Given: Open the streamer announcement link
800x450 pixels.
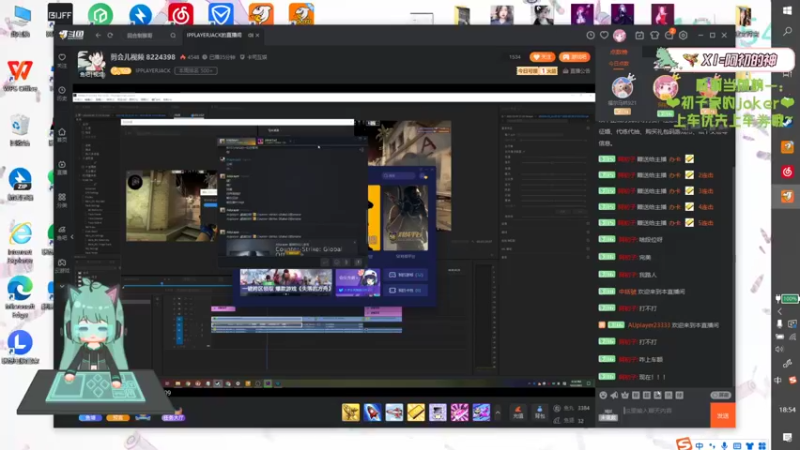Looking at the screenshot, I should (577, 71).
